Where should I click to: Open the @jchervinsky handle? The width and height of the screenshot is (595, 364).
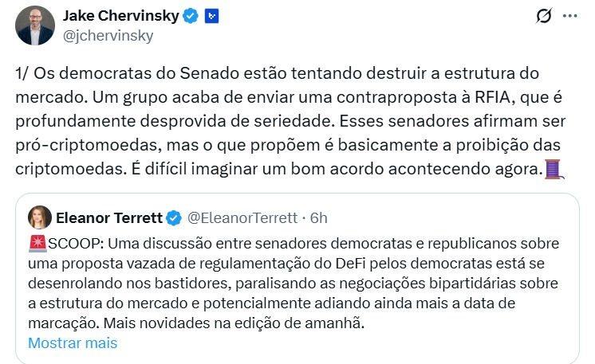click(108, 36)
